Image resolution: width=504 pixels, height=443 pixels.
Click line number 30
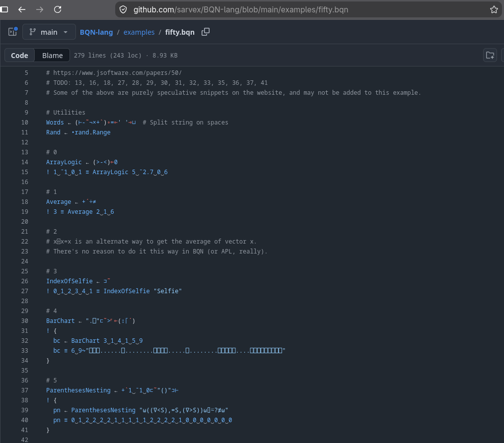click(25, 320)
